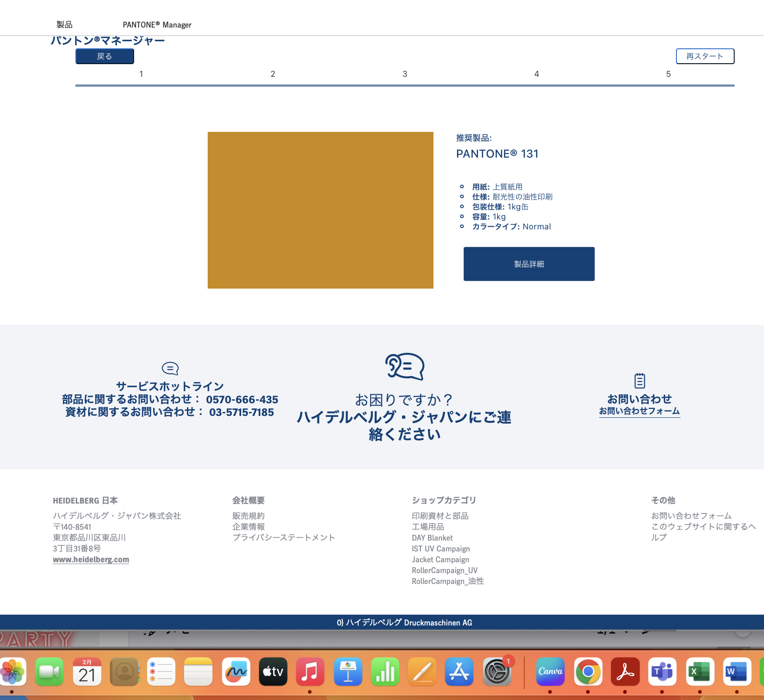The width and height of the screenshot is (764, 700).
Task: Open DAY Blanket category link
Action: pos(432,538)
